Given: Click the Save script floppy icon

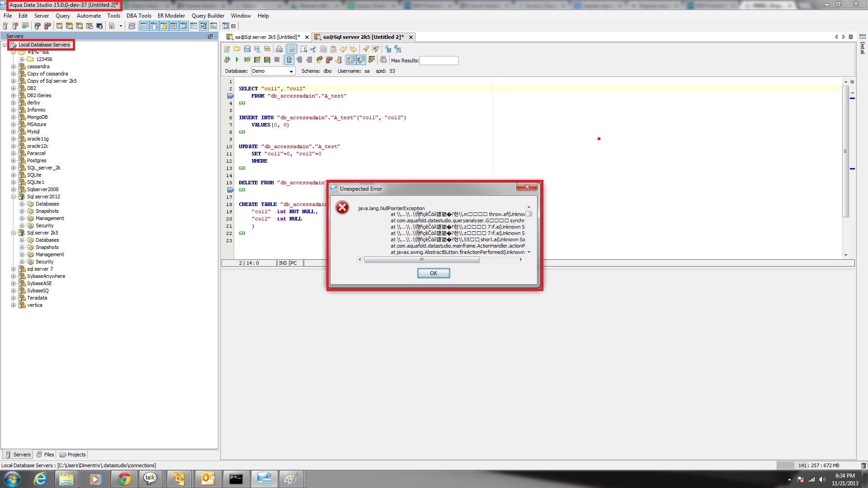Looking at the screenshot, I should (247, 49).
